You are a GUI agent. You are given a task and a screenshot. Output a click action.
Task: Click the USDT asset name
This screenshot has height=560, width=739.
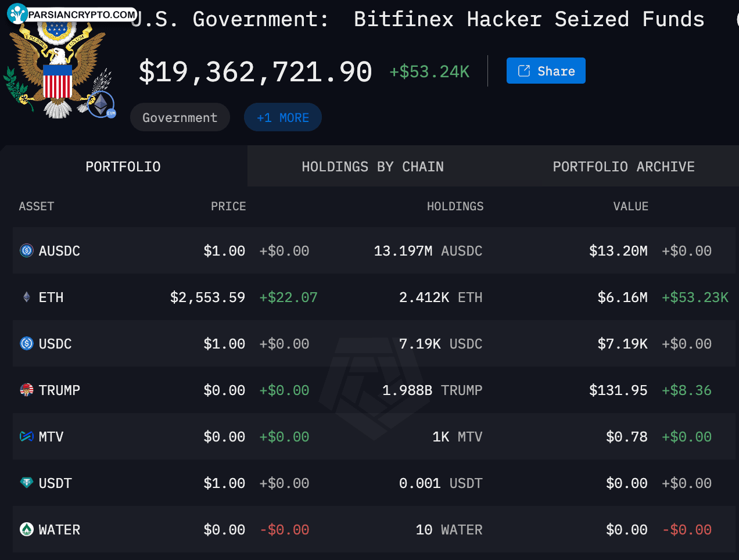point(55,483)
